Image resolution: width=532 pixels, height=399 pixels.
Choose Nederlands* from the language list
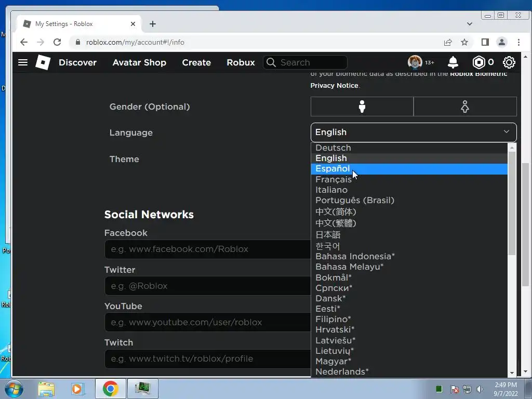[409, 372]
